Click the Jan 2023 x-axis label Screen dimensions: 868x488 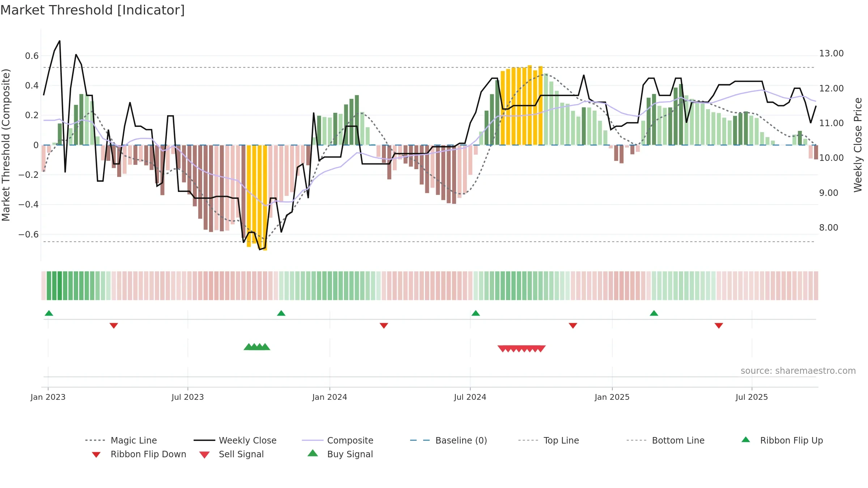coord(48,397)
